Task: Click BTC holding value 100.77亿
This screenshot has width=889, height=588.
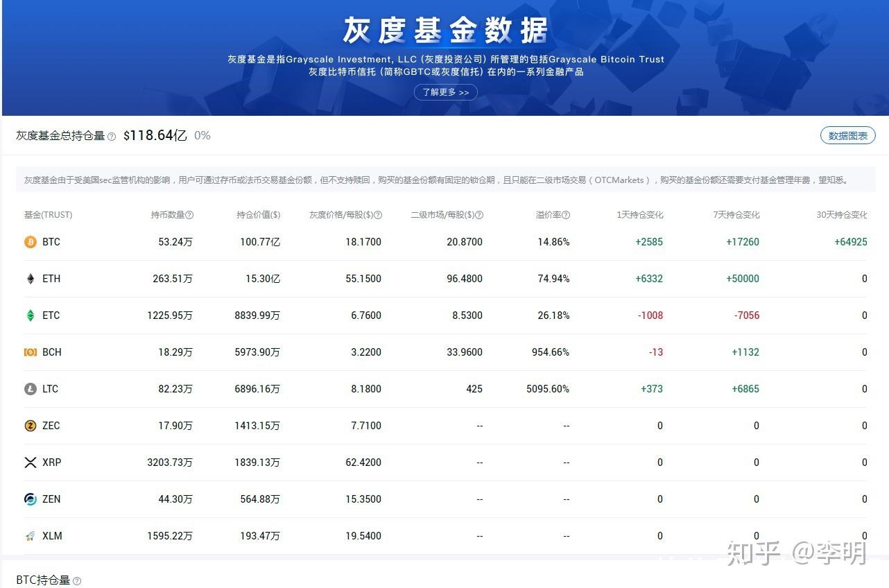Action: [260, 242]
